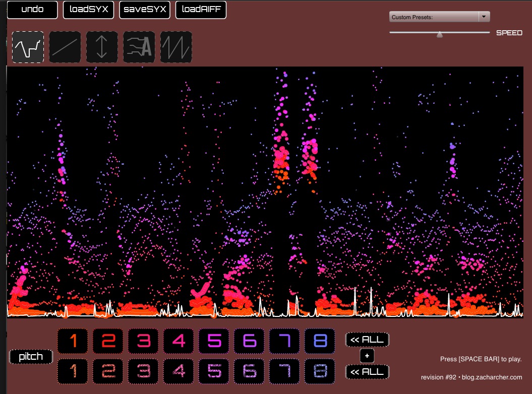The image size is (532, 394).
Task: Select the amplitude envelope 'A' tool
Action: (139, 47)
